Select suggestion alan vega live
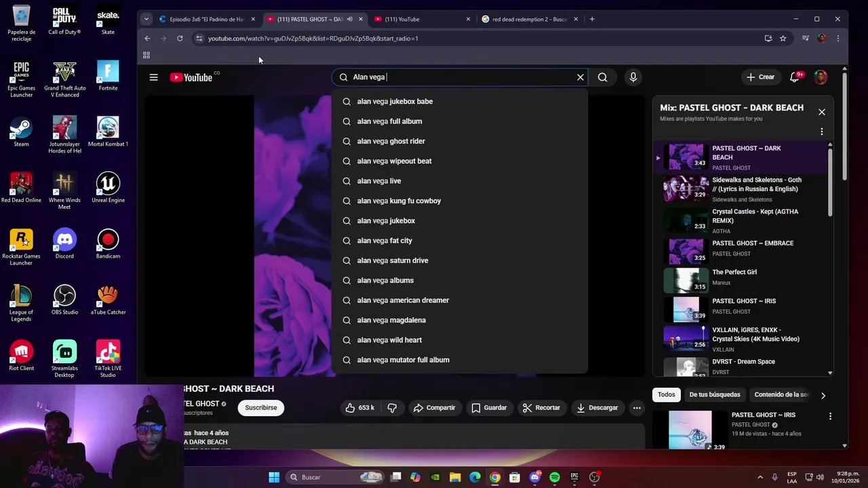Viewport: 868px width, 488px height. [460, 181]
